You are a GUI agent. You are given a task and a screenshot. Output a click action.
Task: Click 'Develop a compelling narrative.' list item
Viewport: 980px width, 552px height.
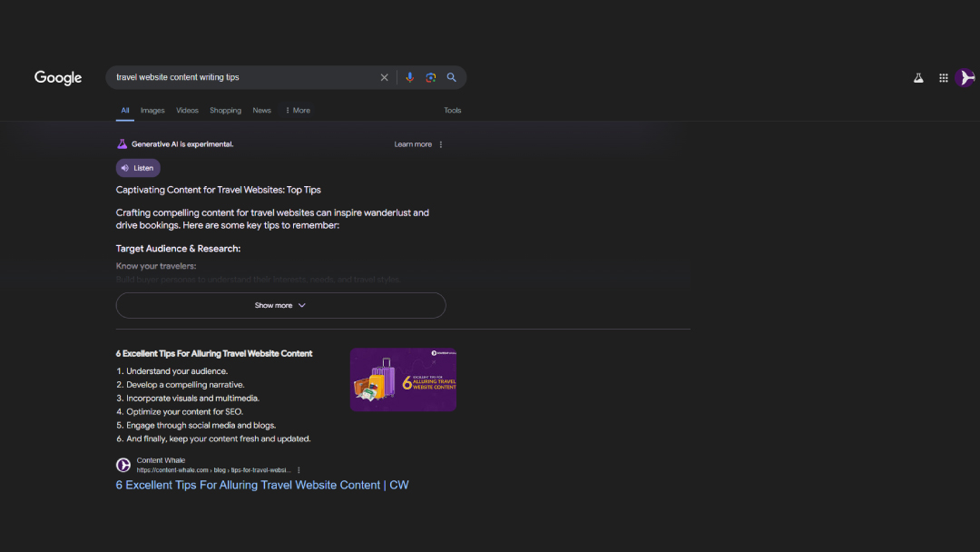click(x=185, y=385)
